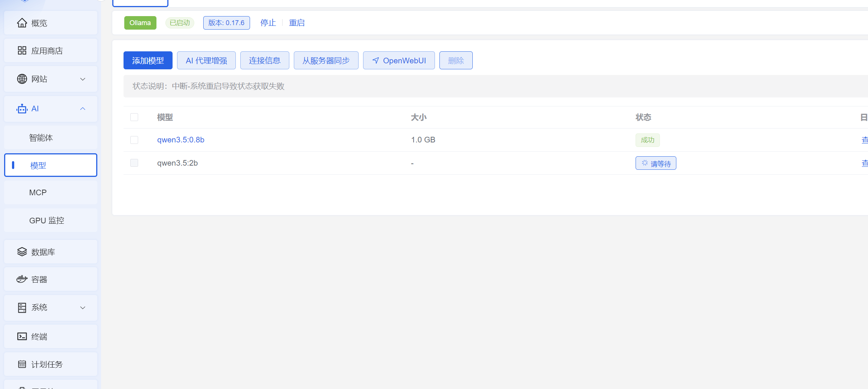868x389 pixels.
Task: Click the globe icon for 网站
Action: (22, 79)
